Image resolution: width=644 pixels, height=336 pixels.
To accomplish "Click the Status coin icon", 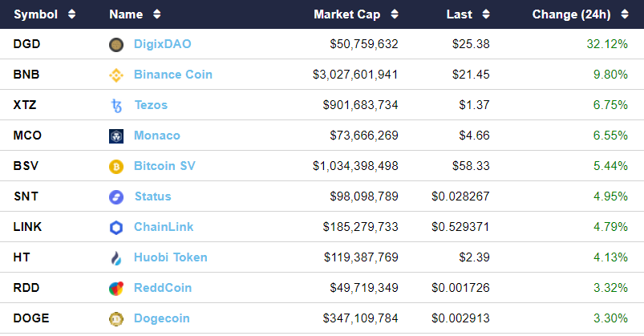I will click(116, 197).
